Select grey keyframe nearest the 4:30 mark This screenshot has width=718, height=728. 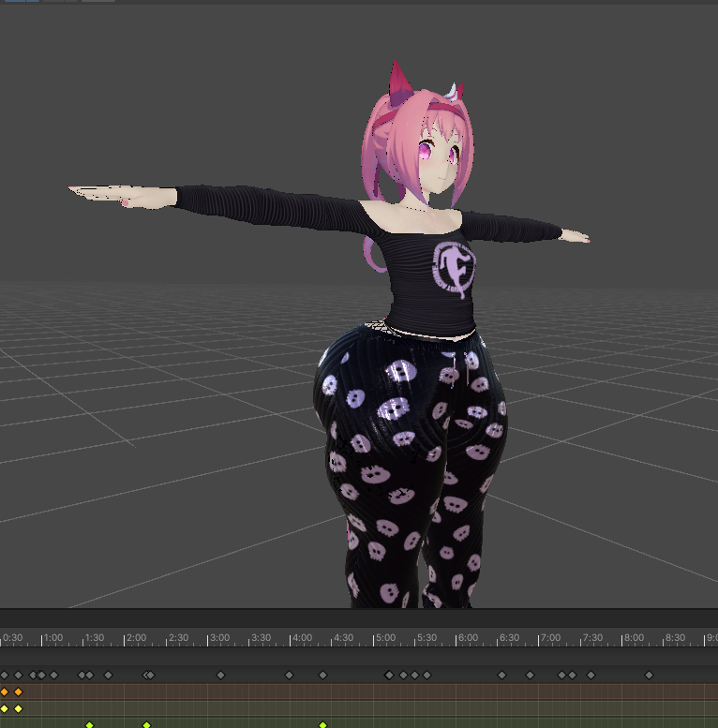coord(322,675)
